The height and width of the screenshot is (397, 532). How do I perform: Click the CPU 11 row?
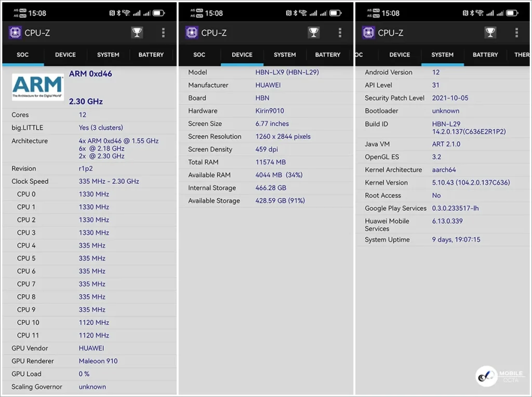pos(89,336)
